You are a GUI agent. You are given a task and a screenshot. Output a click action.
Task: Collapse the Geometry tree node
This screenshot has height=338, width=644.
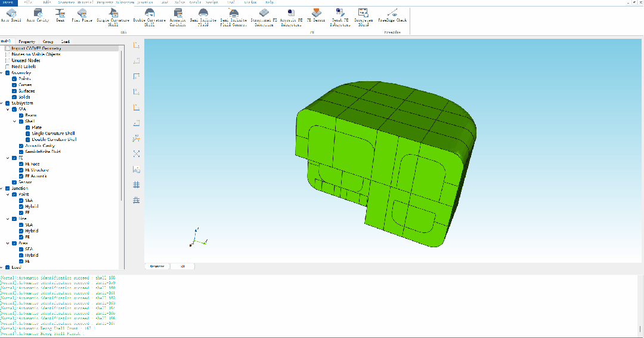coord(2,73)
